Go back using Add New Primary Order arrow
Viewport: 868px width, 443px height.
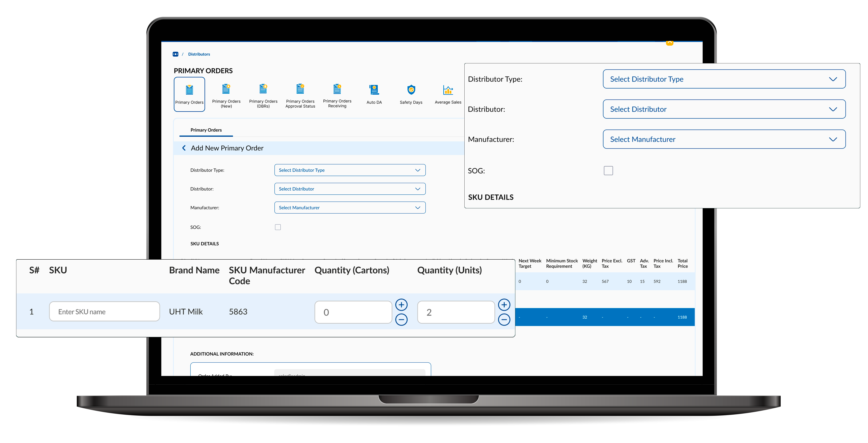click(x=184, y=148)
